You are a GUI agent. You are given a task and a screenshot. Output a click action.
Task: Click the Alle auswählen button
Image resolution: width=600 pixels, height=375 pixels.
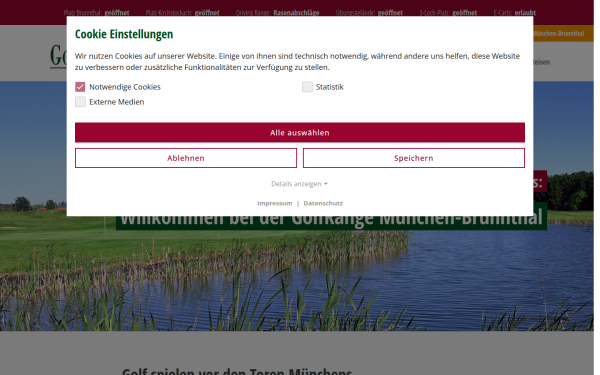point(300,132)
